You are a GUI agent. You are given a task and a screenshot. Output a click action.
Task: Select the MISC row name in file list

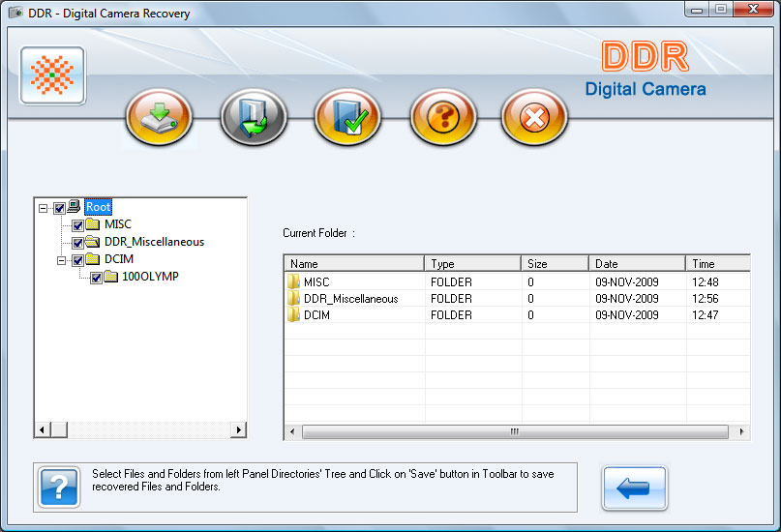coord(316,282)
